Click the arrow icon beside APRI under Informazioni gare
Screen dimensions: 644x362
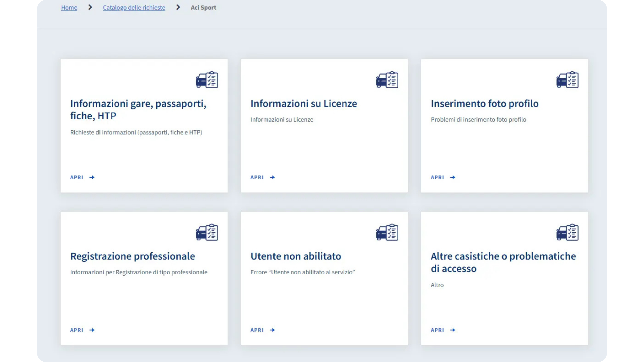[x=92, y=177]
